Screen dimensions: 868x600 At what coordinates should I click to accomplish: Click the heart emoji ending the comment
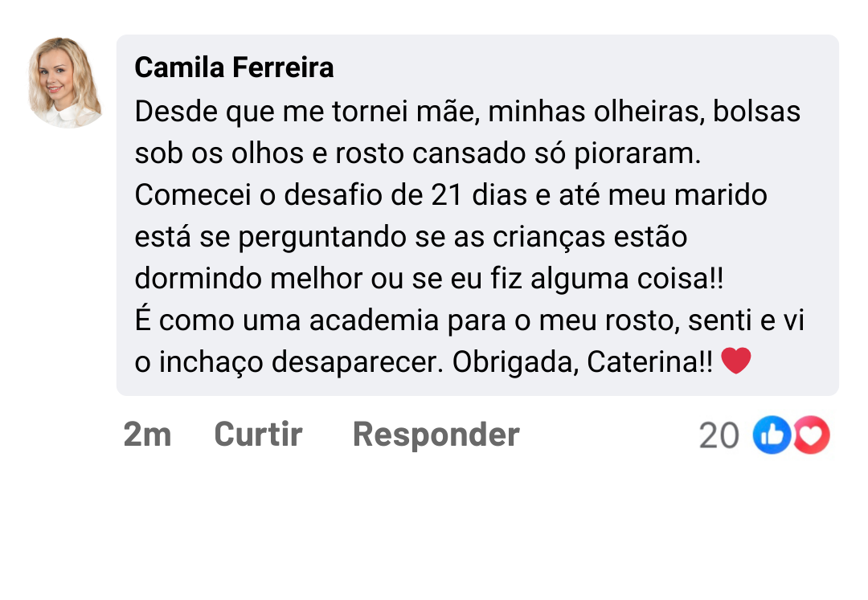click(x=735, y=361)
